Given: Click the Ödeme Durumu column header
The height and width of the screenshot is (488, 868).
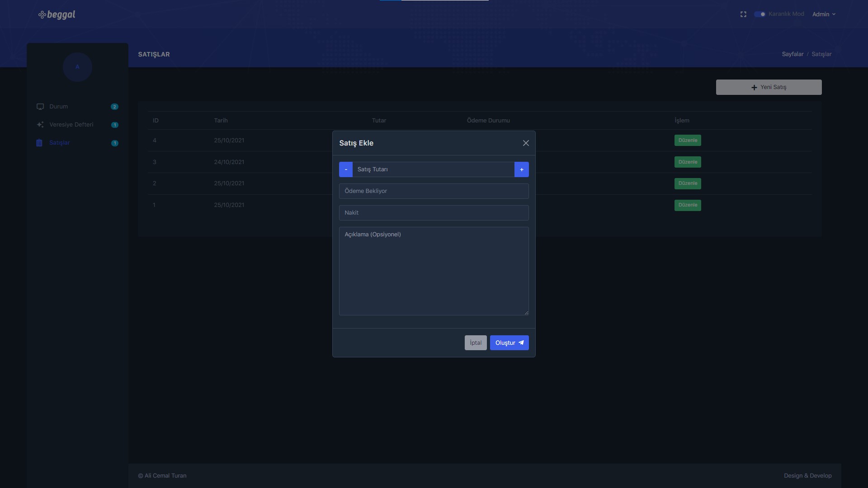Looking at the screenshot, I should (x=488, y=121).
